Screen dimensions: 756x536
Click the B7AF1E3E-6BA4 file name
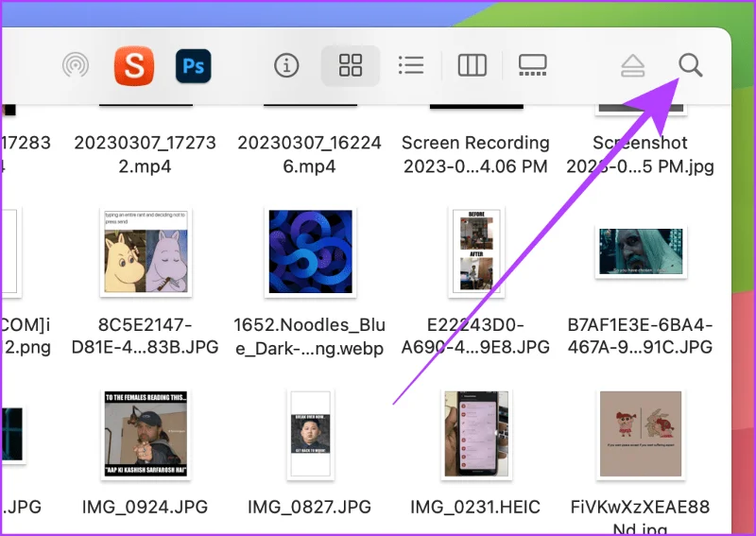(641, 336)
